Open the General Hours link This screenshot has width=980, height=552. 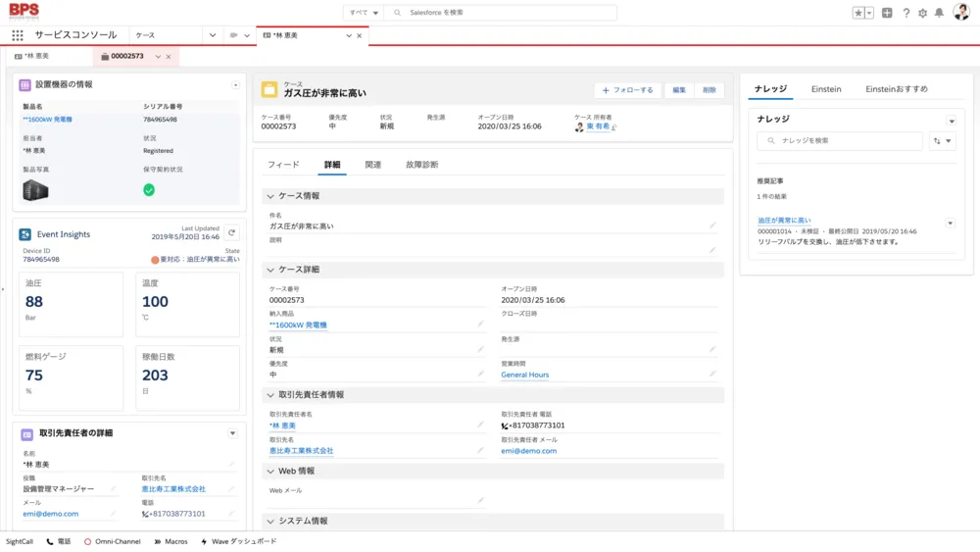524,375
